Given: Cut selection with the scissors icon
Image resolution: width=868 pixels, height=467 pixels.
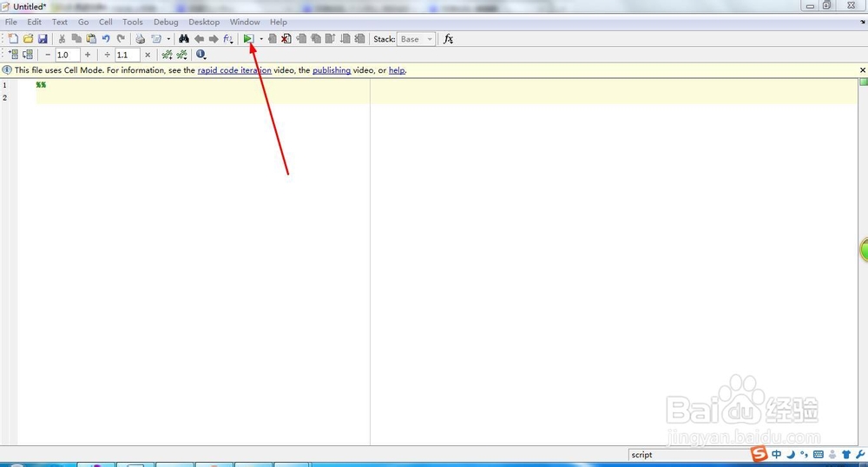Looking at the screenshot, I should pos(62,39).
